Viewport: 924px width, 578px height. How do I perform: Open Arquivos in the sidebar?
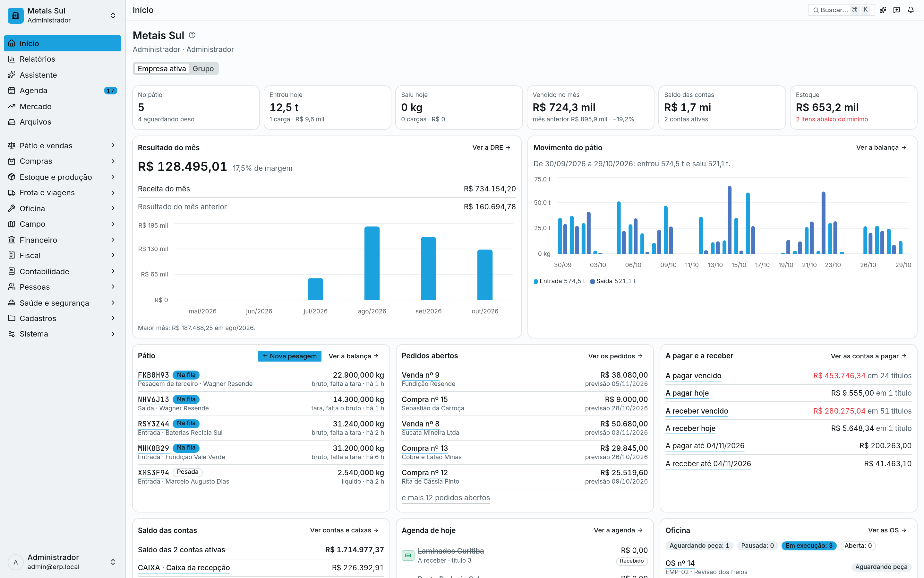click(x=63, y=122)
